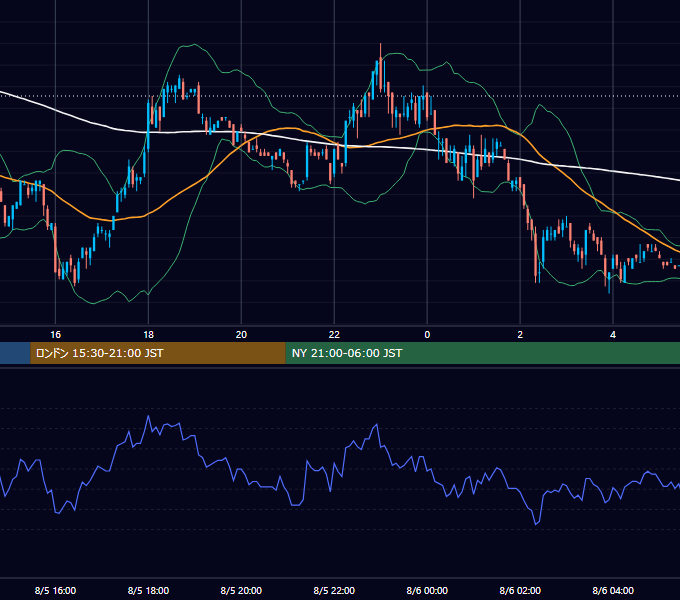Image resolution: width=680 pixels, height=600 pixels.
Task: Click the 8/6 00:00 oscillator time label
Action: (427, 590)
